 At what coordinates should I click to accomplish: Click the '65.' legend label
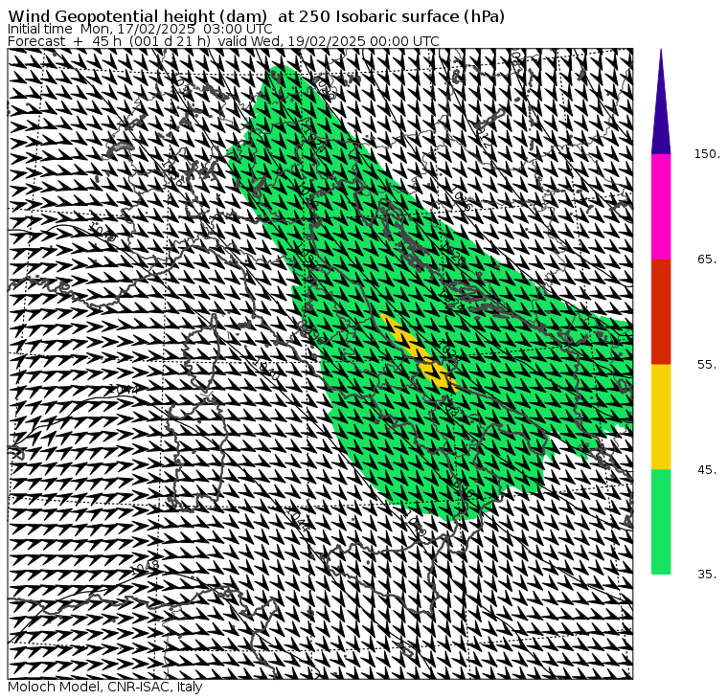pos(708,260)
